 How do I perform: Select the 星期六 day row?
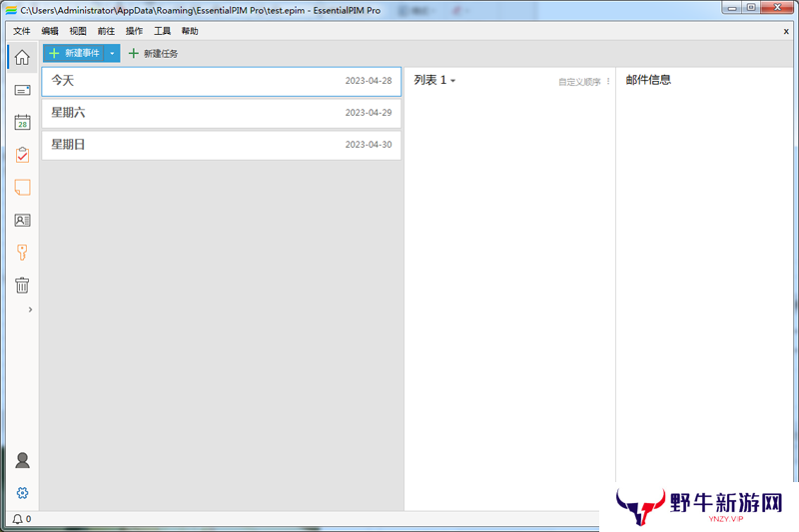click(221, 113)
